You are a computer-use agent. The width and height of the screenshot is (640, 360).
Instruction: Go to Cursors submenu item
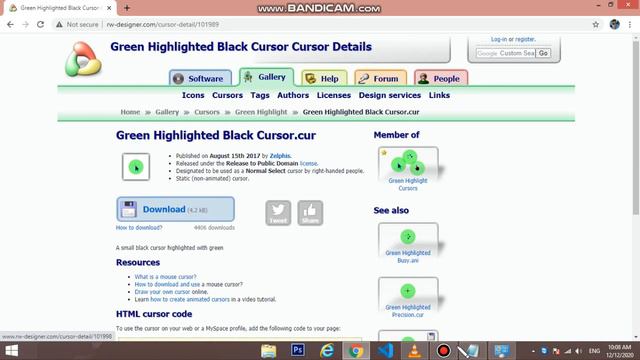click(227, 95)
